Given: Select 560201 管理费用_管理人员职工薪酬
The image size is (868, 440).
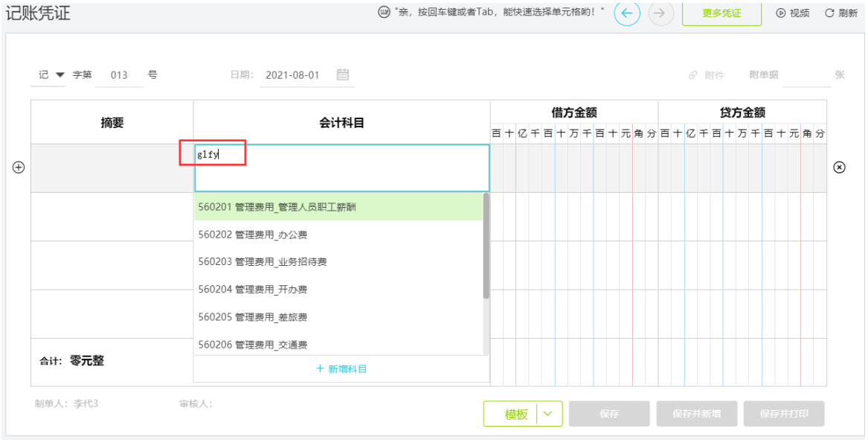Looking at the screenshot, I should [338, 207].
